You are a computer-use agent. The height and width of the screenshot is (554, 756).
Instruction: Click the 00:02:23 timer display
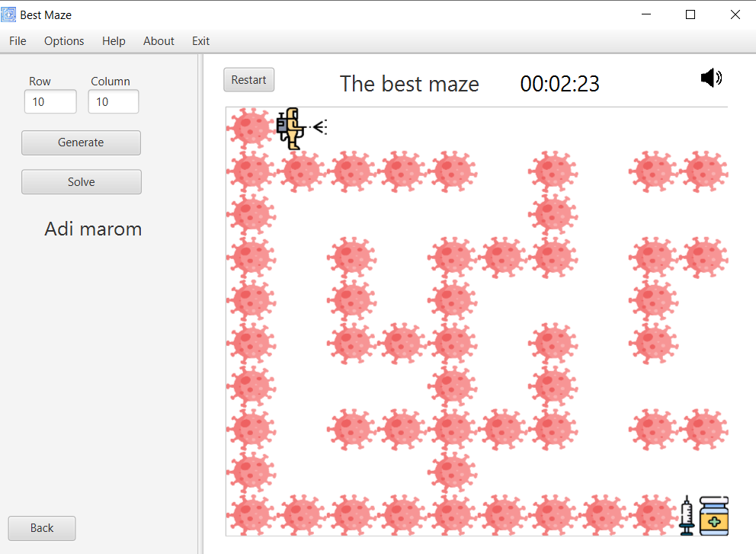click(x=559, y=84)
